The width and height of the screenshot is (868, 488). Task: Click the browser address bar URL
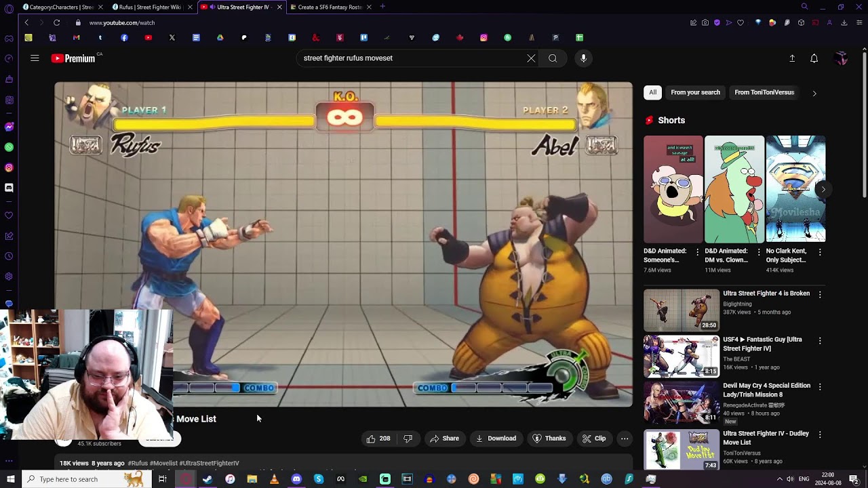tap(122, 22)
